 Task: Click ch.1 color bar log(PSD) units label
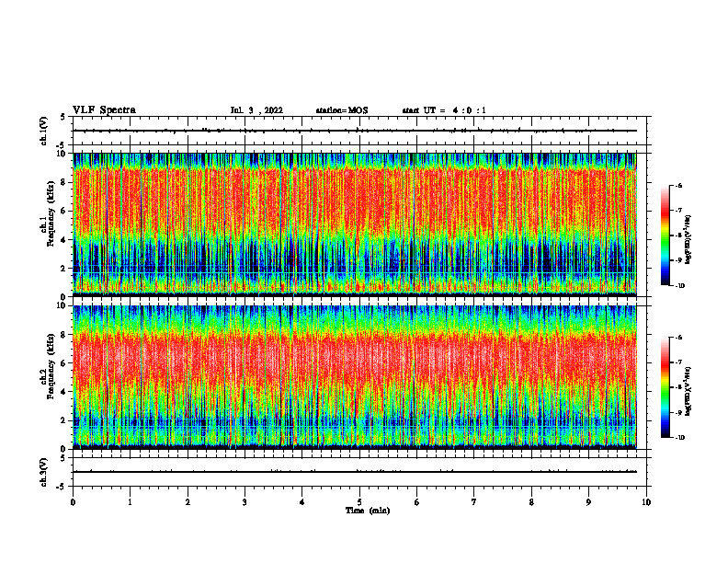688,239
